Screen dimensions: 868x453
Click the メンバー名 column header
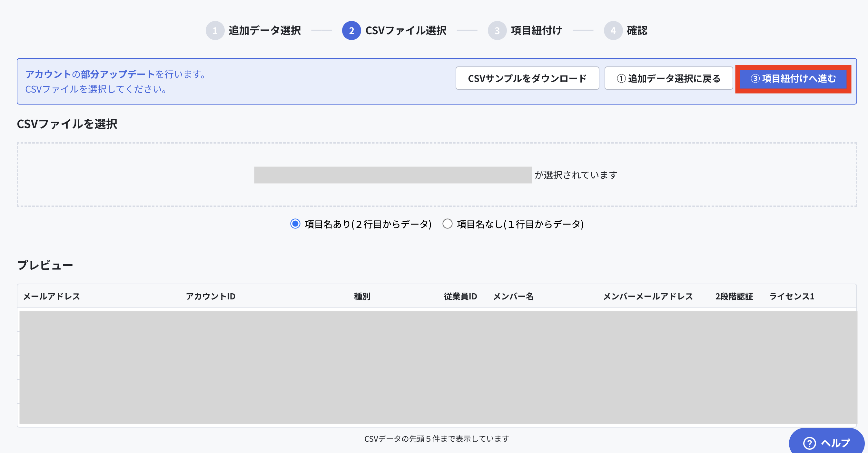(x=514, y=296)
